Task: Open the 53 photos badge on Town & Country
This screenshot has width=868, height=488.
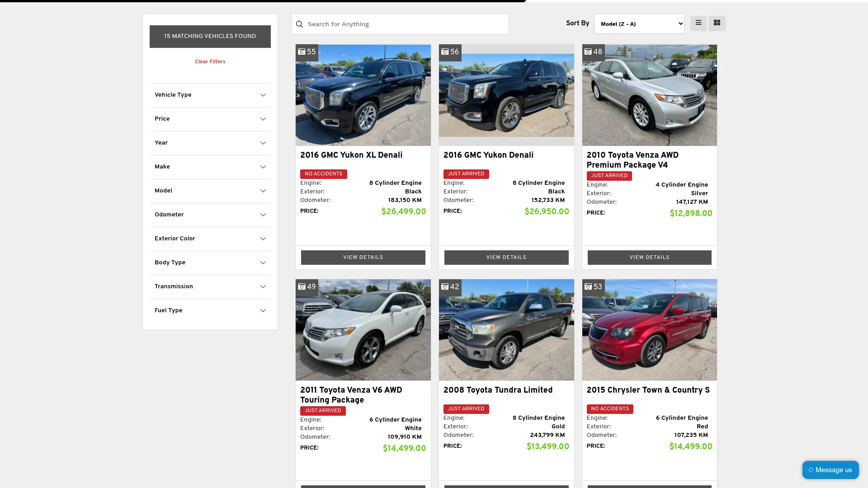Action: pyautogui.click(x=593, y=287)
